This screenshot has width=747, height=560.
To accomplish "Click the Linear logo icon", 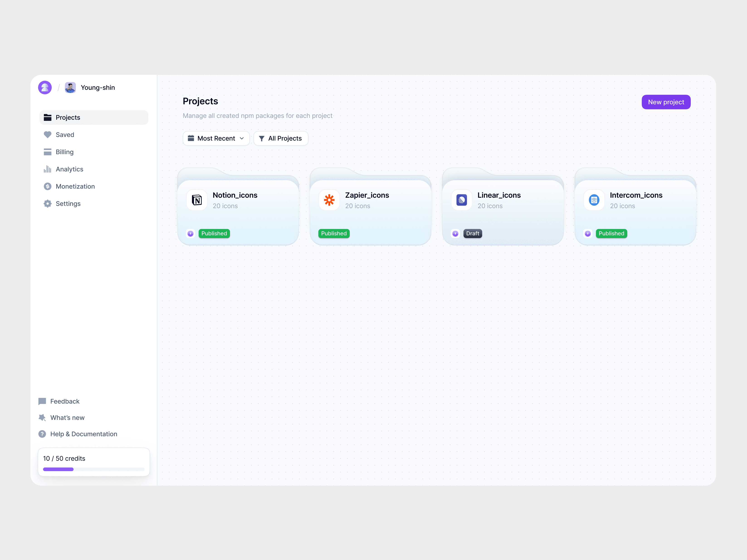I will pos(462,200).
